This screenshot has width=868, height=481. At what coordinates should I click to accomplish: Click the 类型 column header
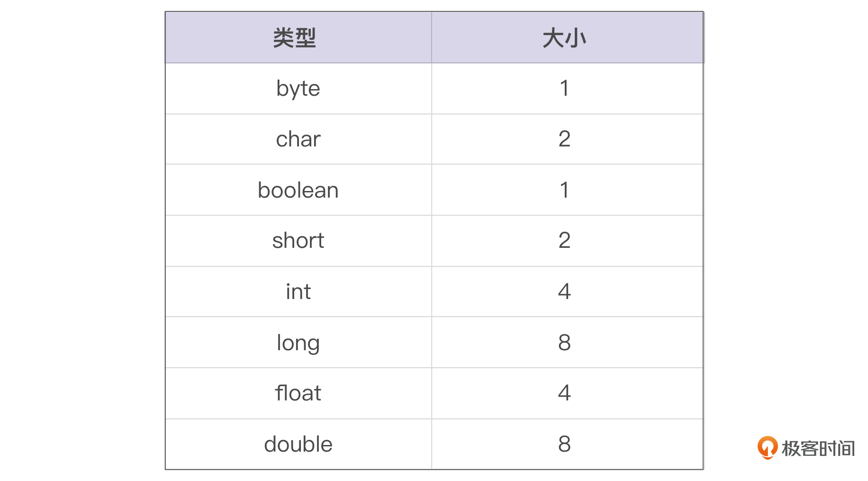coord(295,38)
